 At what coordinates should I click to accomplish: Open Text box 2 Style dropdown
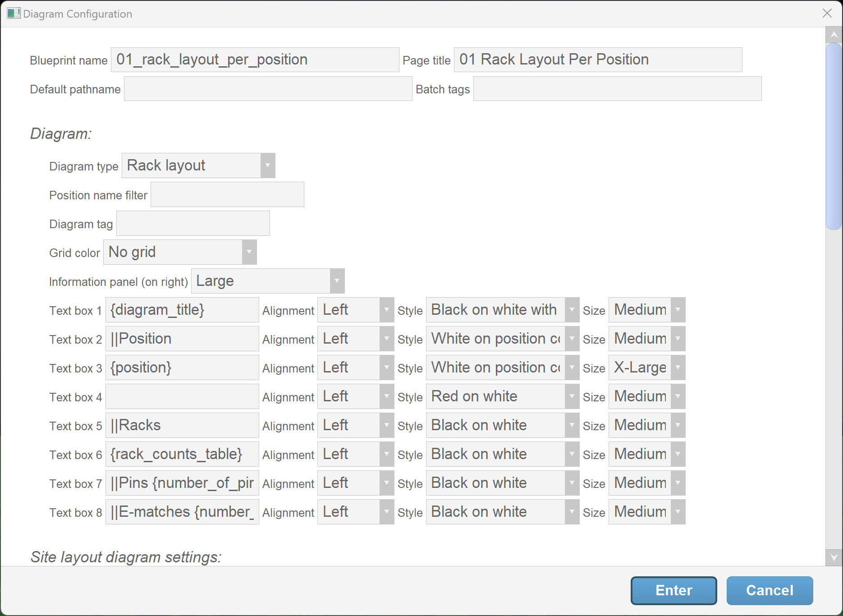[572, 339]
